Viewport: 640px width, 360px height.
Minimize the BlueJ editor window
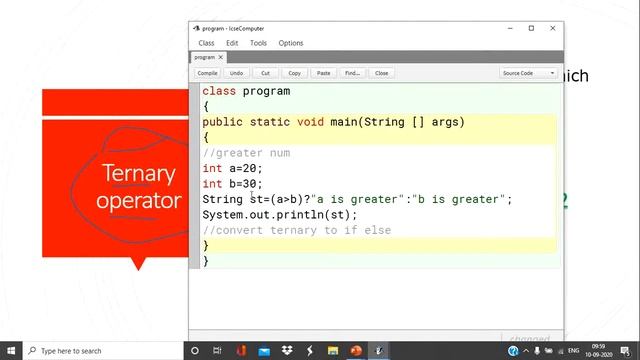[510, 28]
